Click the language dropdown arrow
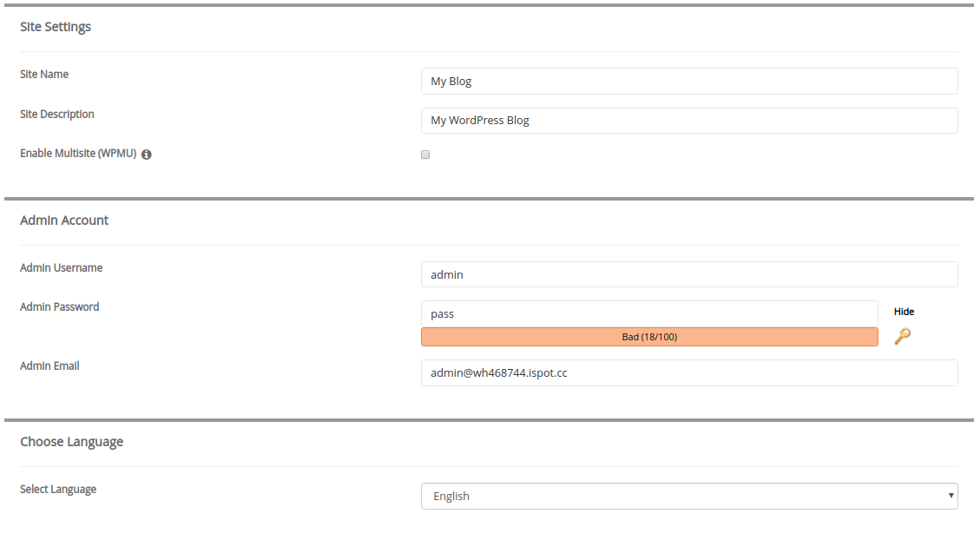This screenshot has height=540, width=980. pos(950,496)
